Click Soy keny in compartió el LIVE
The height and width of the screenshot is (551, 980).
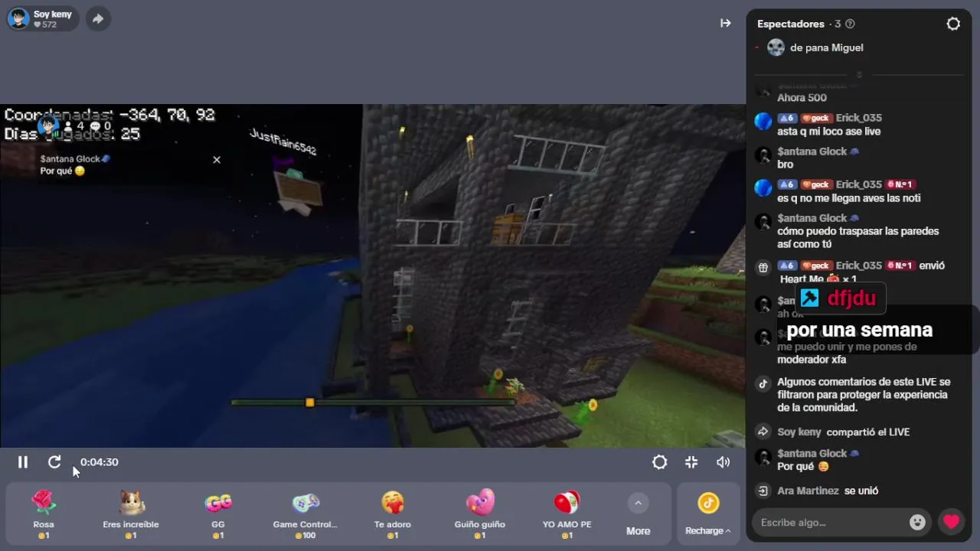pyautogui.click(x=799, y=432)
